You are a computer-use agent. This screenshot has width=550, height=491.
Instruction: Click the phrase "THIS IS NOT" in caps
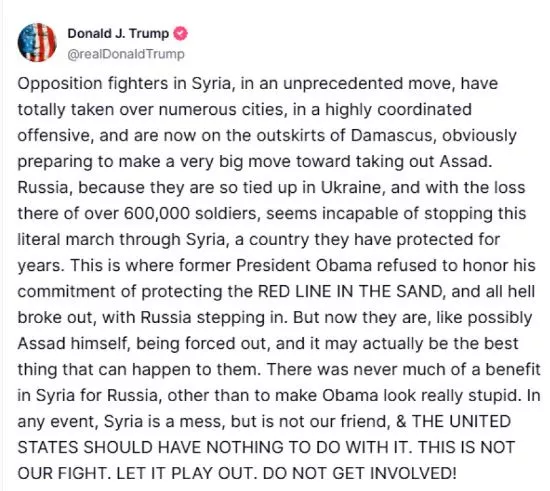coord(466,447)
